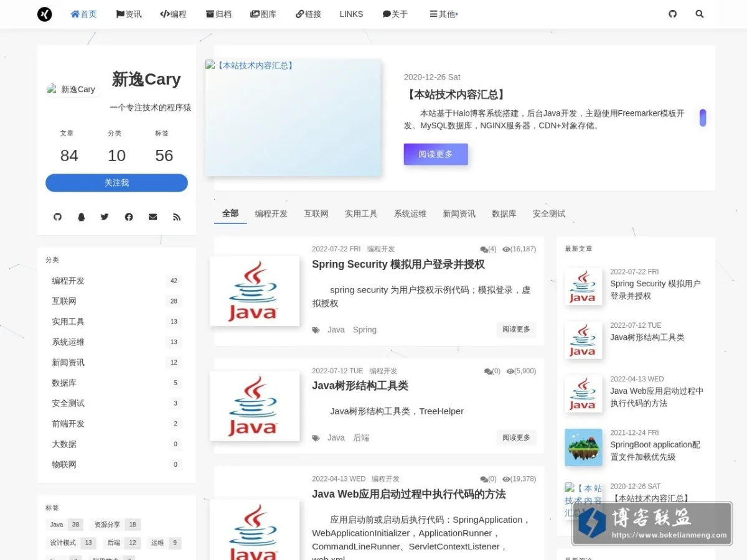Click comments icon on Spring Security post

(x=484, y=250)
